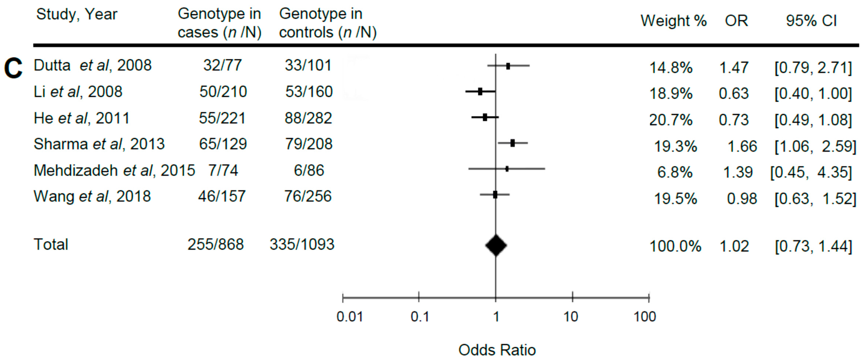Click the 'Sharma et al, 2013' study label
This screenshot has height=361, width=868.
point(99,144)
